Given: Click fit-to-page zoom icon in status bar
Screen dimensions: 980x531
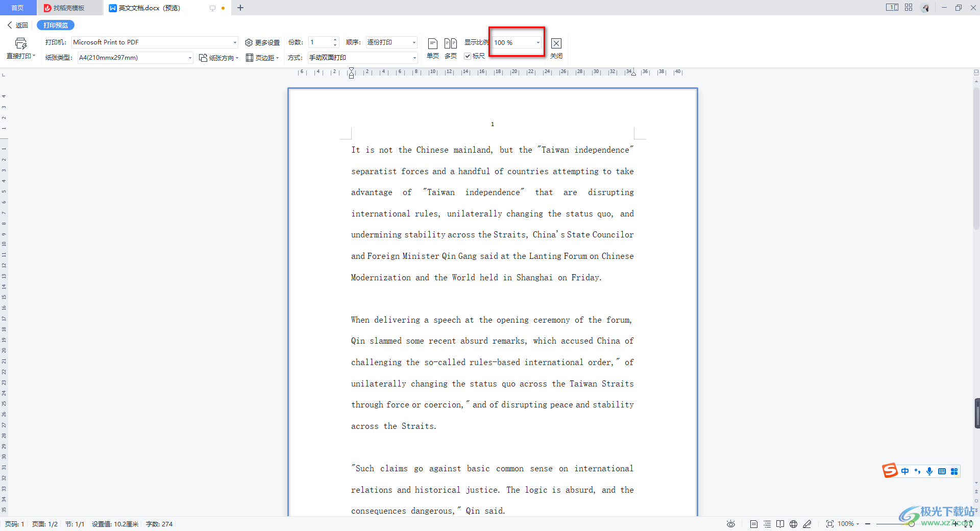Looking at the screenshot, I should [x=830, y=524].
